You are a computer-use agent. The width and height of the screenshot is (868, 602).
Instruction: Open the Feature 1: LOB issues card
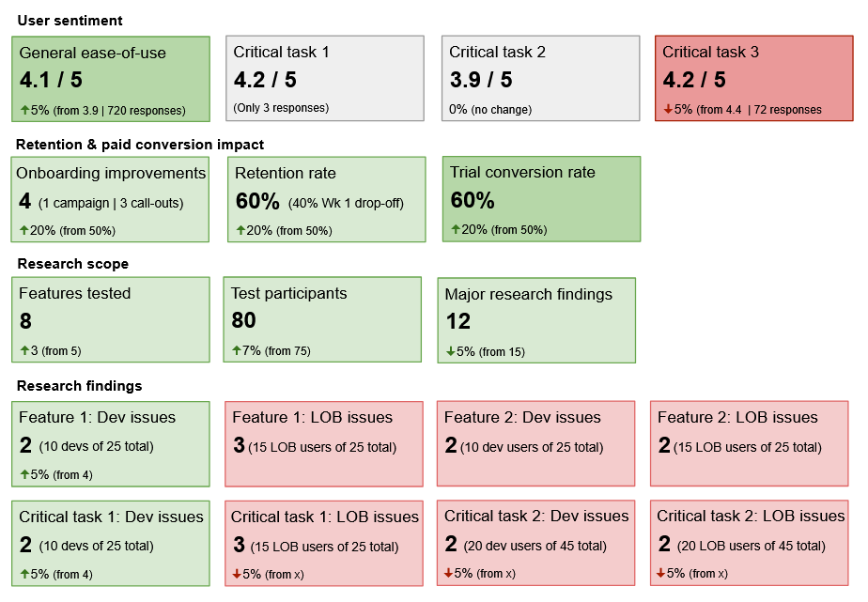(324, 443)
